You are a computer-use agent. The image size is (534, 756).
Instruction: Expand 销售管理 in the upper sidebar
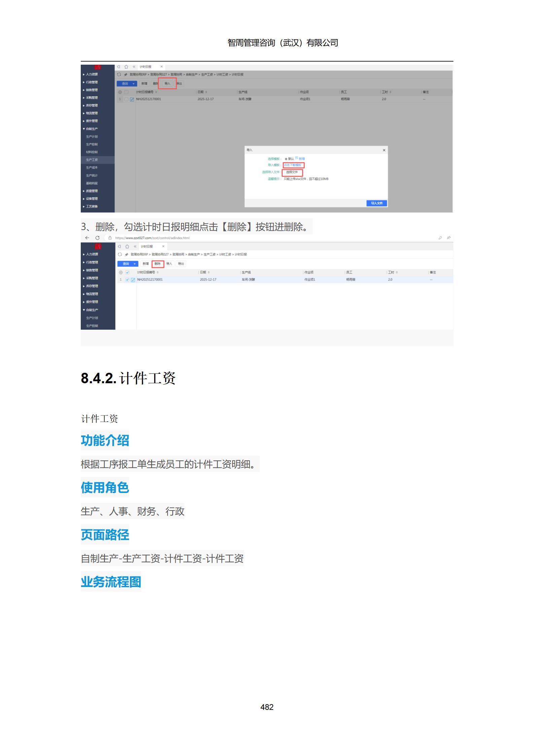[91, 90]
